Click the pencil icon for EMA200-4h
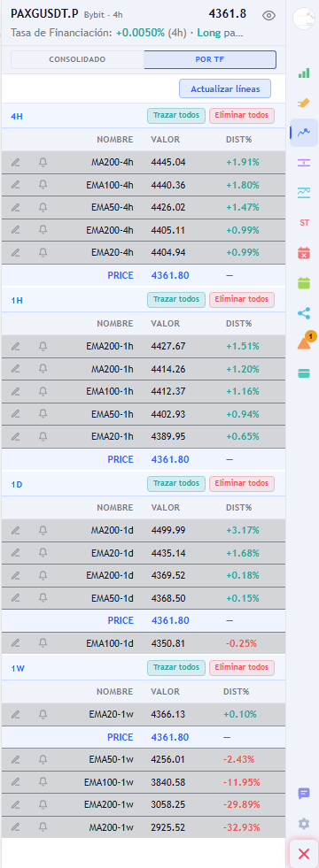This screenshot has width=319, height=868. 16,230
